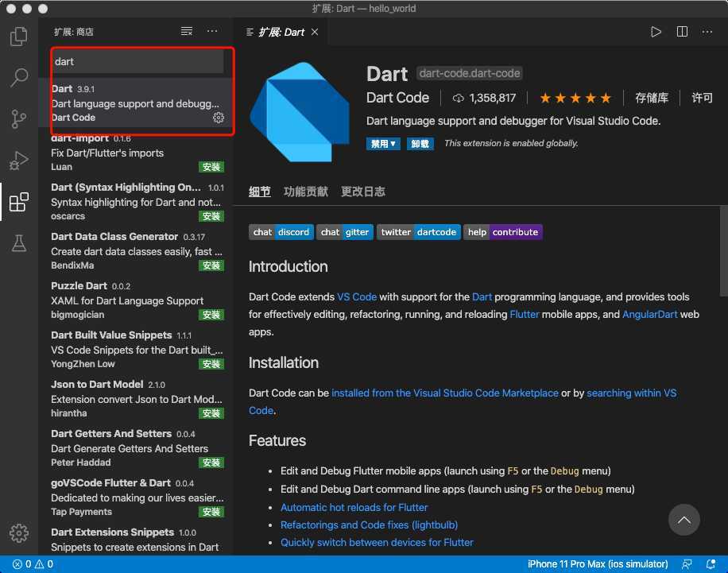Viewport: 728px width, 573px height.
Task: Click the chat discord badge
Action: 281,232
